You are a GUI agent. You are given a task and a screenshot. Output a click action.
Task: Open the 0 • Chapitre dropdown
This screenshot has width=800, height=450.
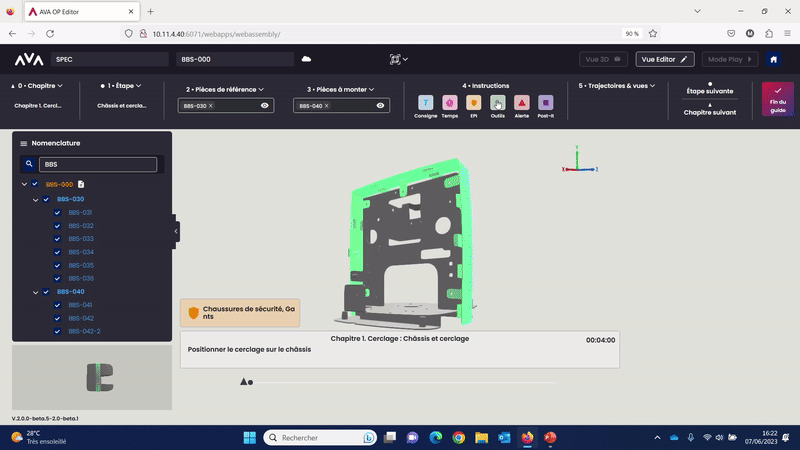37,86
